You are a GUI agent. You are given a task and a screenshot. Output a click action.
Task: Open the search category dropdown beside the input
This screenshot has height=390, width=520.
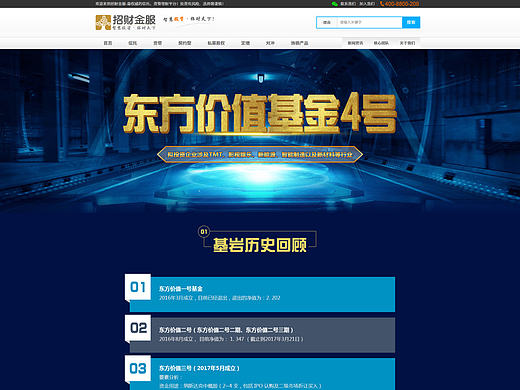[327, 22]
